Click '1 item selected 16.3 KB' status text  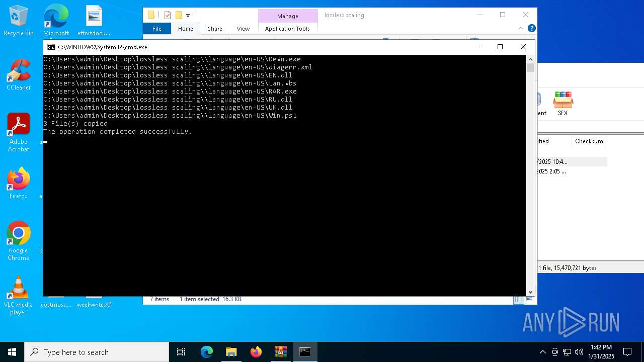210,299
